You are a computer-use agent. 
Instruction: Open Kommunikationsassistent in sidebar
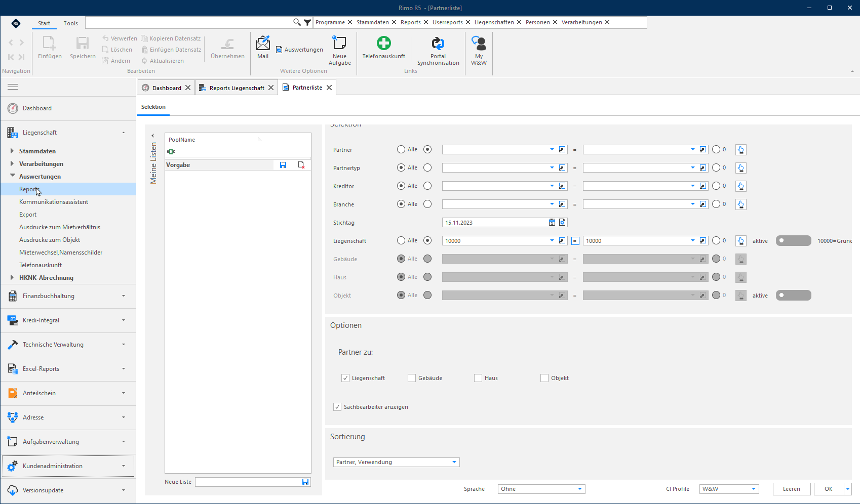(x=54, y=202)
